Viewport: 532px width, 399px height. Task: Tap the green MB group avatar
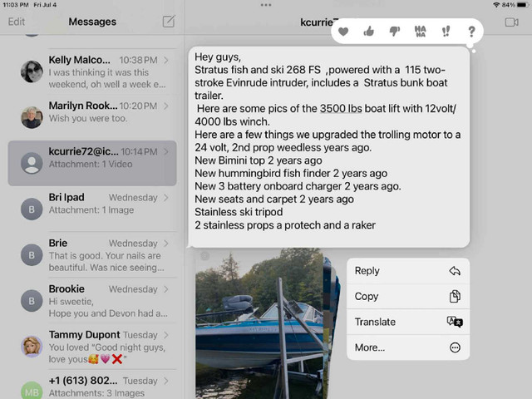point(32,390)
